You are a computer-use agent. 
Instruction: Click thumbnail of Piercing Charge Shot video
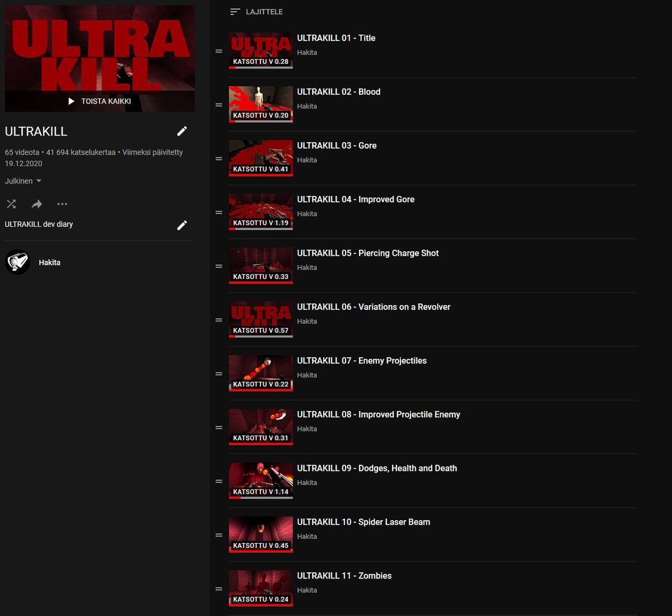point(261,265)
